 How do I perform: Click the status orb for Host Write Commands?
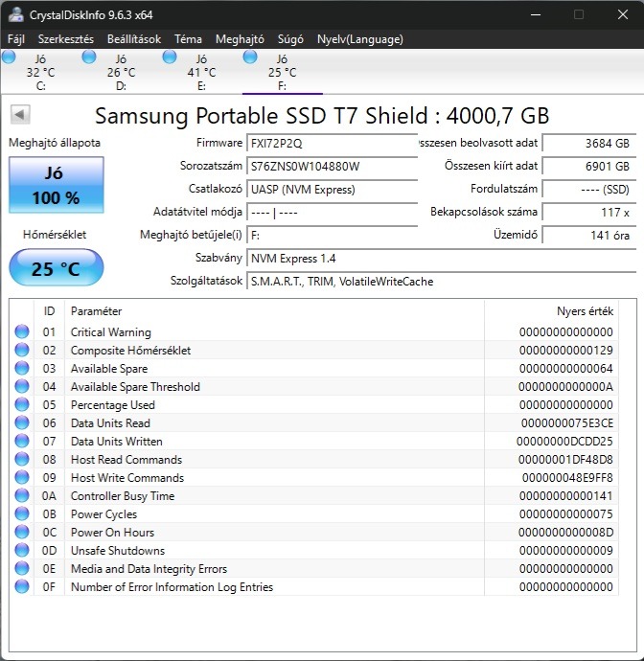(x=22, y=477)
